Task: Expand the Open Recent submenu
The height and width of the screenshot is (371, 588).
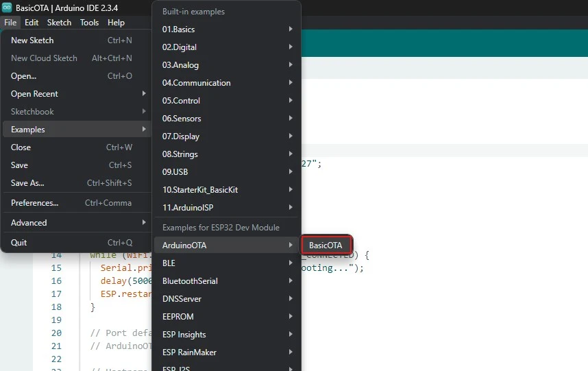Action: (x=77, y=94)
